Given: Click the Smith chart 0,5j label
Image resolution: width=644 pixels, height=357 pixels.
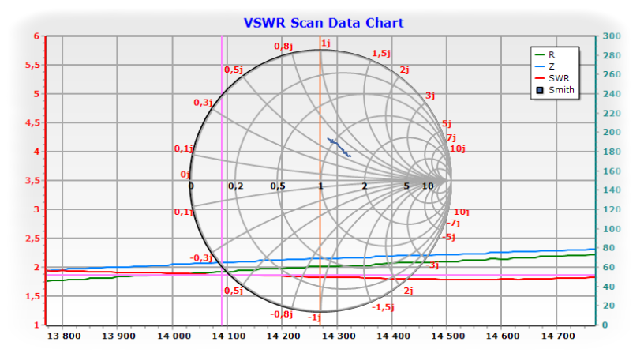Looking at the screenshot, I should tap(234, 70).
